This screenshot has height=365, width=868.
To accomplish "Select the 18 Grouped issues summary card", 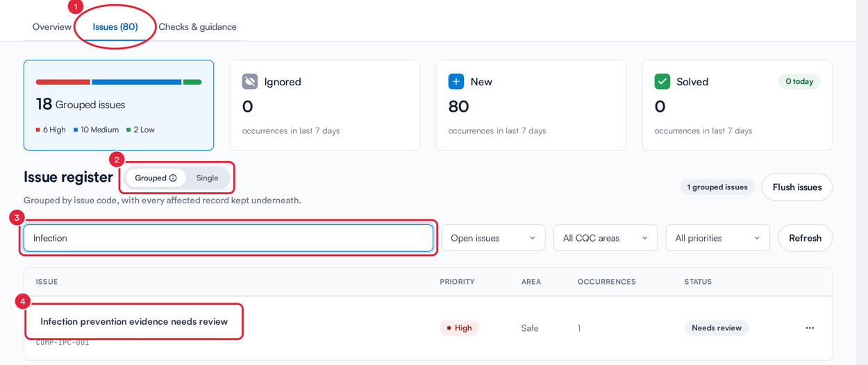I will click(119, 105).
